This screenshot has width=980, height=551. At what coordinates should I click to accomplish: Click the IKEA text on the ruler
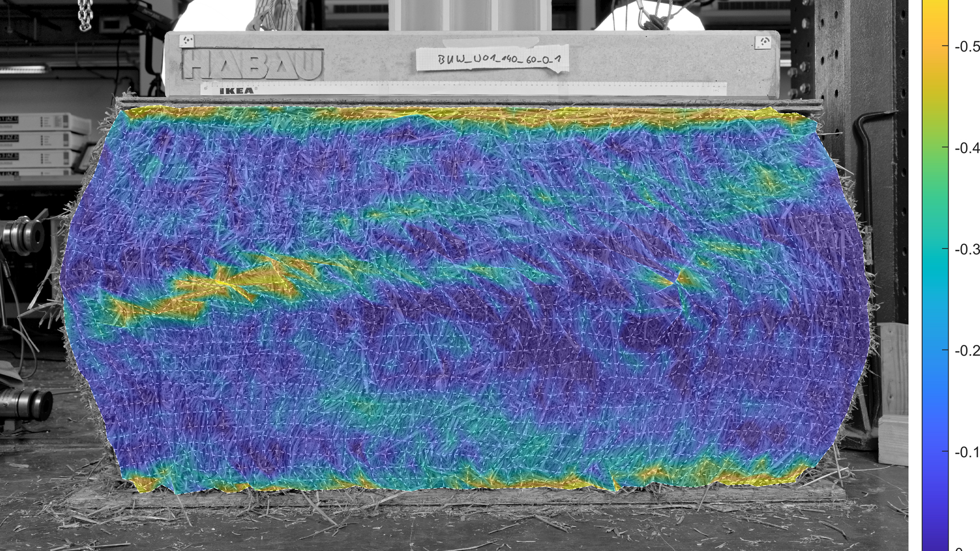click(x=236, y=91)
